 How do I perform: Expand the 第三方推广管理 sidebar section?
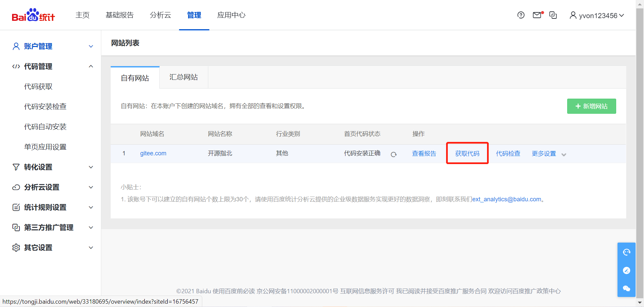point(91,227)
